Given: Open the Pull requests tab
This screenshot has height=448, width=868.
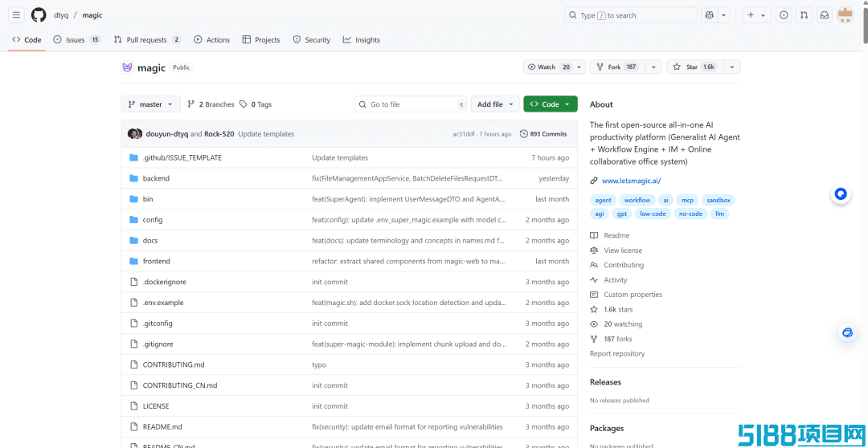Looking at the screenshot, I should [x=147, y=40].
